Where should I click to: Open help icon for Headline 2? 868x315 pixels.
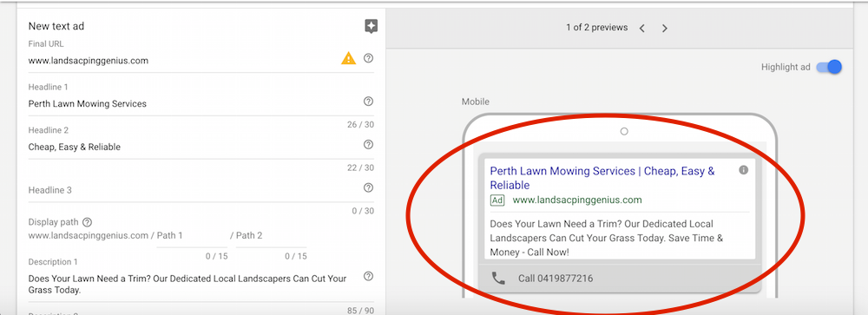pyautogui.click(x=368, y=145)
